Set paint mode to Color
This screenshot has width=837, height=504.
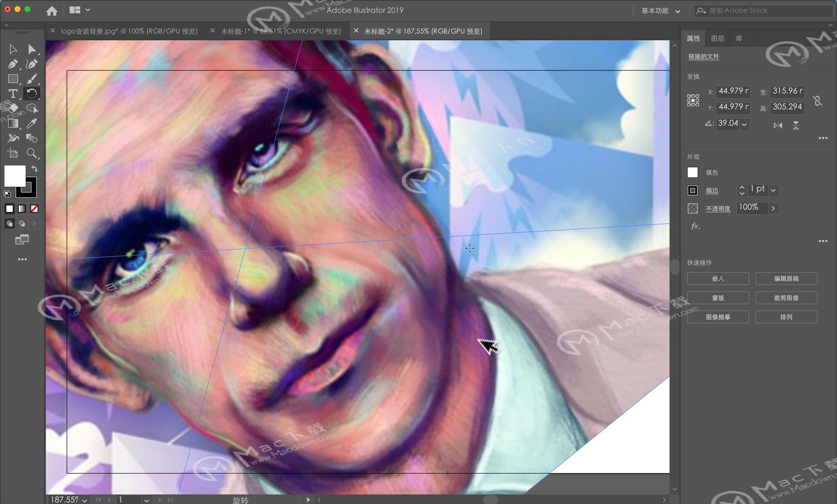pyautogui.click(x=9, y=209)
